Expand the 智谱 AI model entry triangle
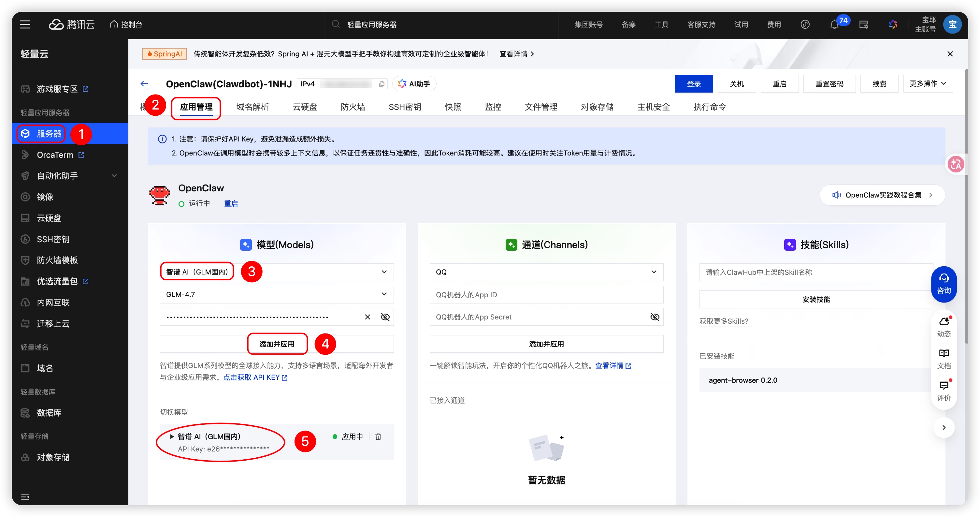Image resolution: width=980 pixels, height=517 pixels. pyautogui.click(x=172, y=437)
